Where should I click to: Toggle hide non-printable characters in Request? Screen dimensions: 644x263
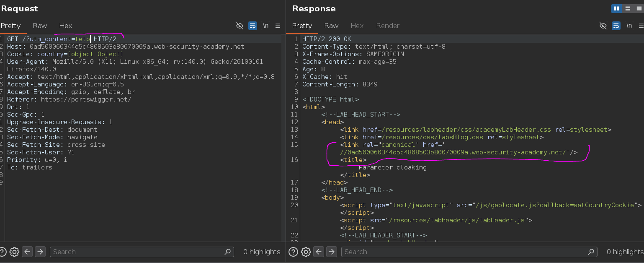pyautogui.click(x=240, y=26)
